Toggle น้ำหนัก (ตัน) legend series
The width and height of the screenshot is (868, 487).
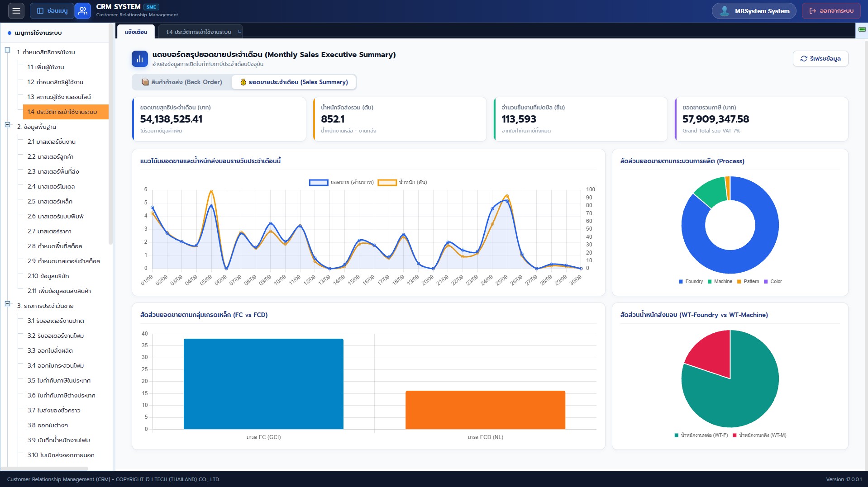pos(402,182)
